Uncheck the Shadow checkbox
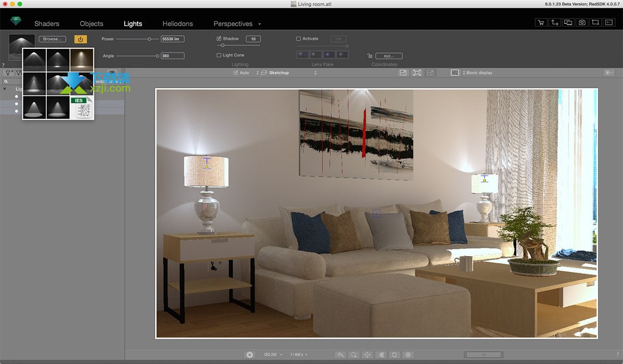The width and height of the screenshot is (623, 364). pos(219,39)
